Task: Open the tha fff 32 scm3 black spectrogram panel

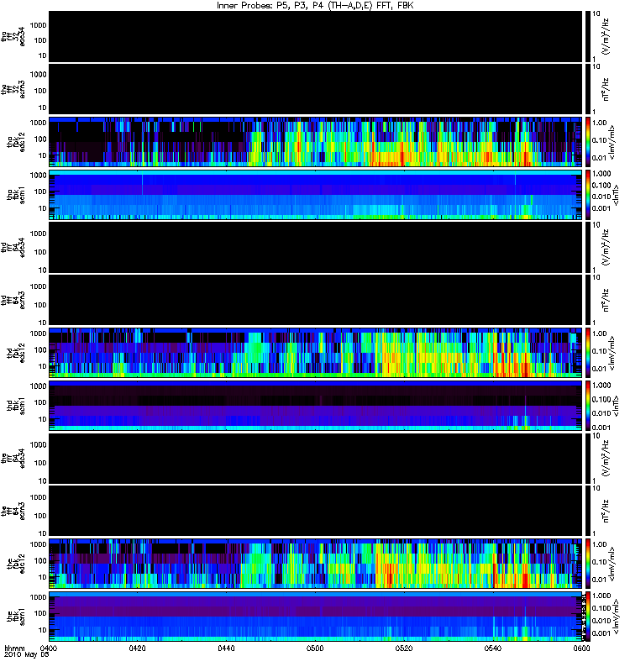Action: [315, 89]
